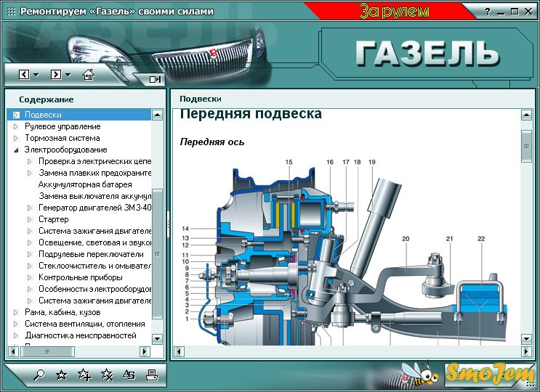This screenshot has width=540, height=392.
Task: Open Подрулевые переключатели topic
Action: click(91, 254)
